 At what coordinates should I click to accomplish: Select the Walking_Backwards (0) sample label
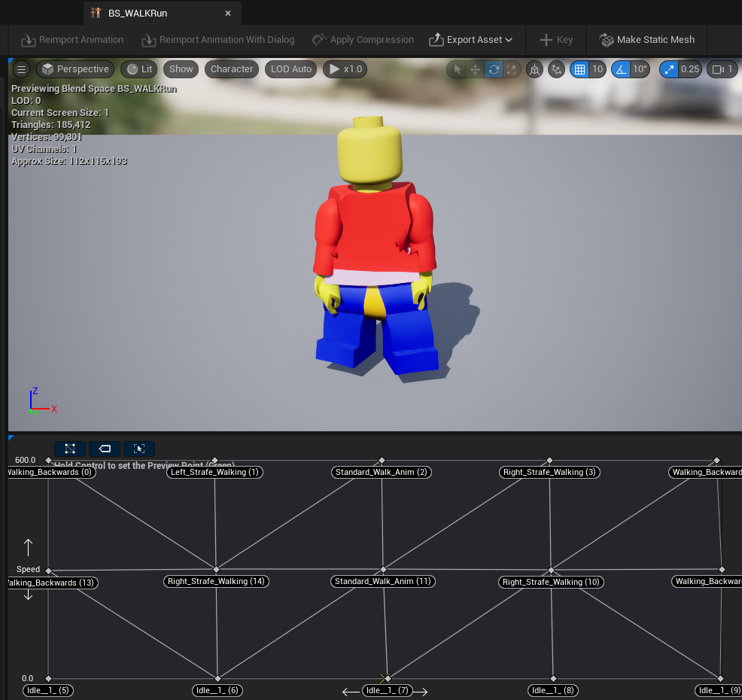(52, 473)
